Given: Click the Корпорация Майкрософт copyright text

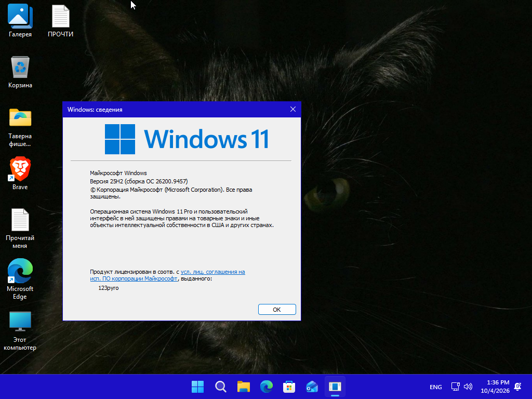Looking at the screenshot, I should 171,193.
